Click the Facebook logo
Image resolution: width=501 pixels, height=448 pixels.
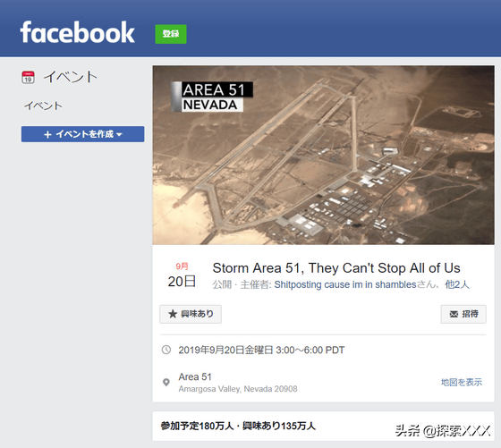(x=77, y=32)
